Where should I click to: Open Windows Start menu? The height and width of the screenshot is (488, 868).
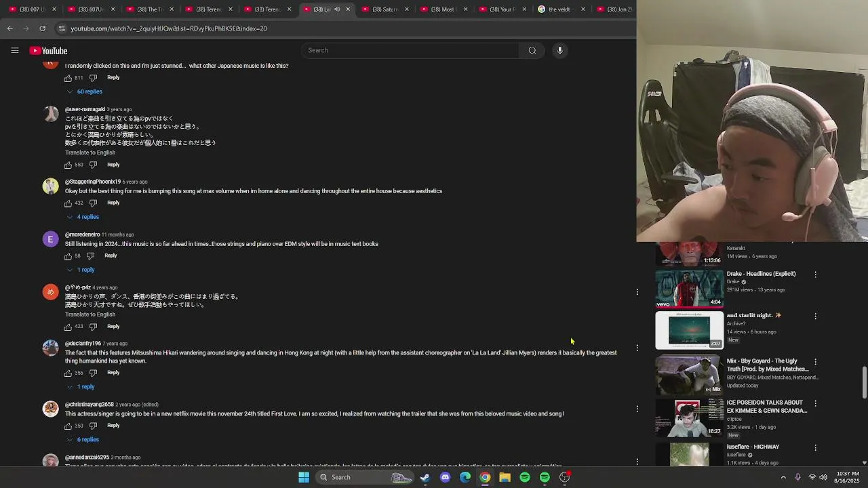click(x=304, y=477)
